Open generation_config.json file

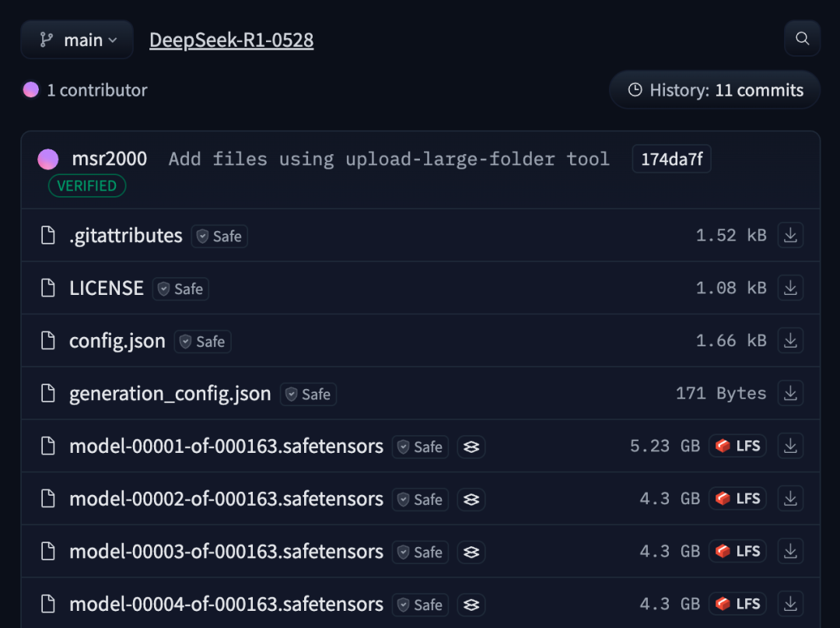tap(170, 394)
